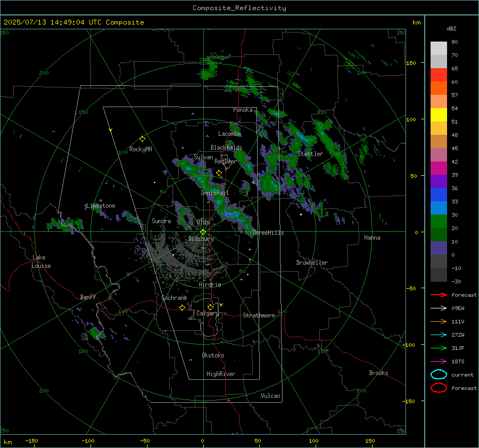Click the Banff town label
This screenshot has height=448, width=479.
pyautogui.click(x=88, y=297)
